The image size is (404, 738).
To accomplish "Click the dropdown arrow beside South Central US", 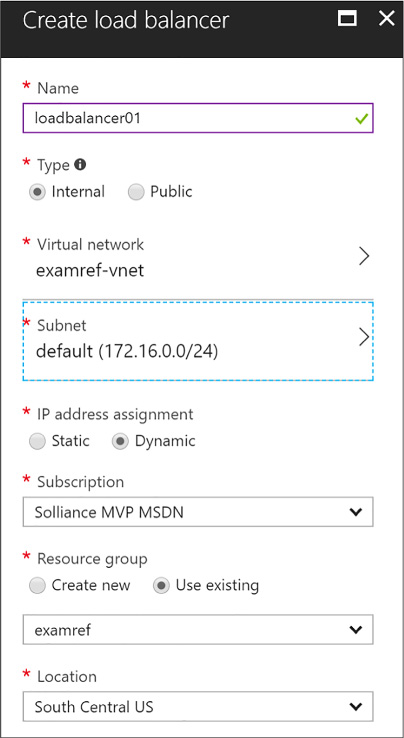I will point(356,706).
